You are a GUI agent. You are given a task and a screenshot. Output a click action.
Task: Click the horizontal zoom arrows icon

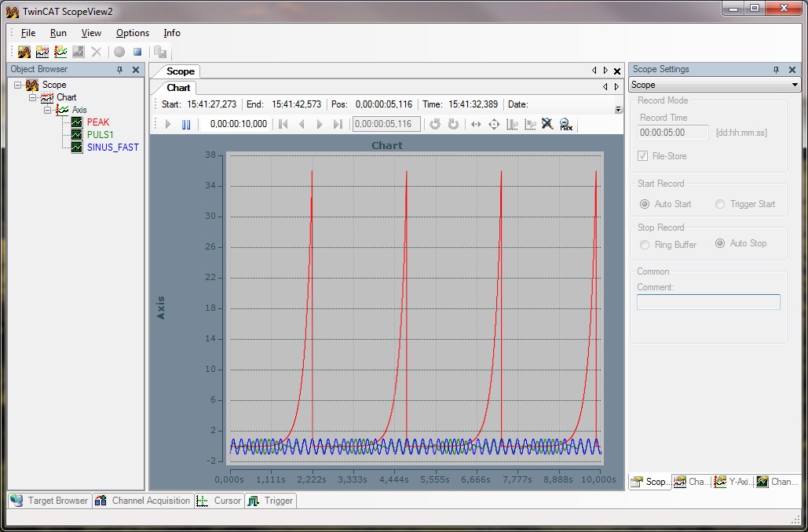click(x=476, y=124)
